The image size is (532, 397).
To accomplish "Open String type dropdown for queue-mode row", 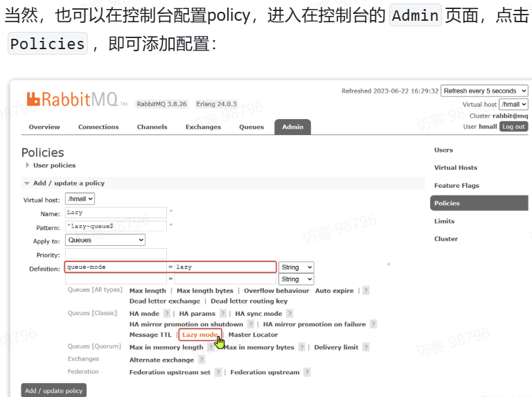I will click(x=296, y=267).
